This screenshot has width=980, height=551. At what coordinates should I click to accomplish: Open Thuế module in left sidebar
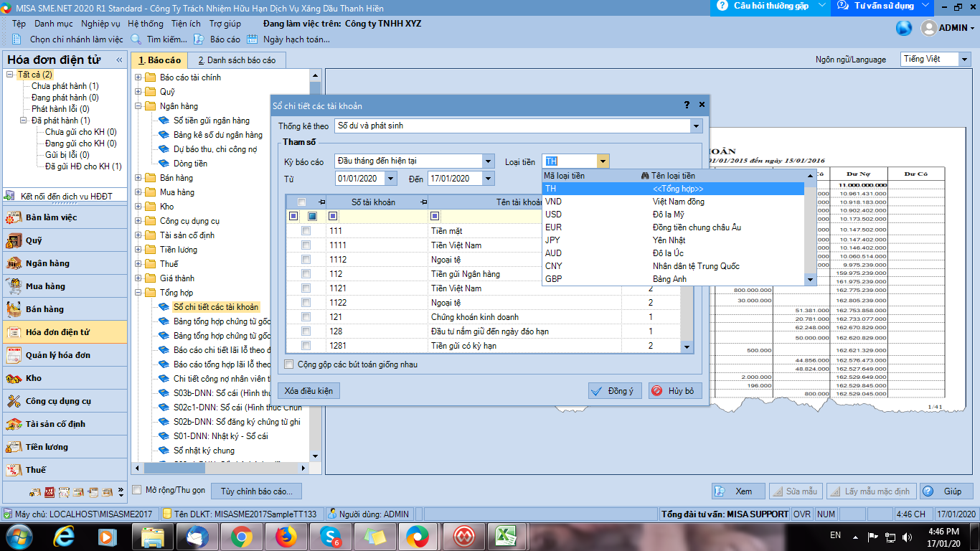[x=65, y=470]
